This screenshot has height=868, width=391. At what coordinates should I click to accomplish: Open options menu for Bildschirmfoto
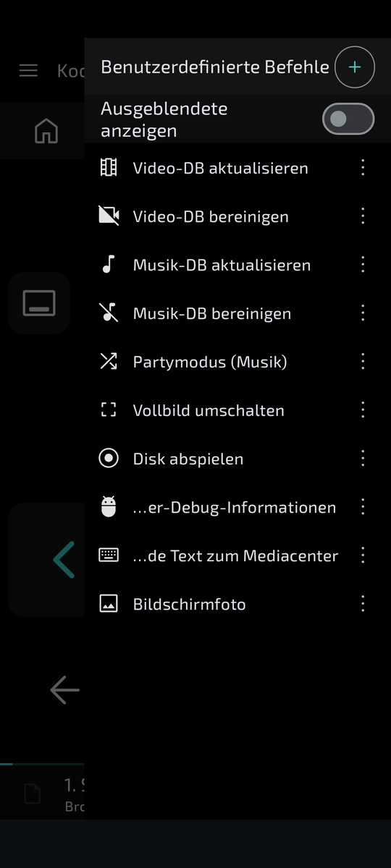tap(363, 604)
